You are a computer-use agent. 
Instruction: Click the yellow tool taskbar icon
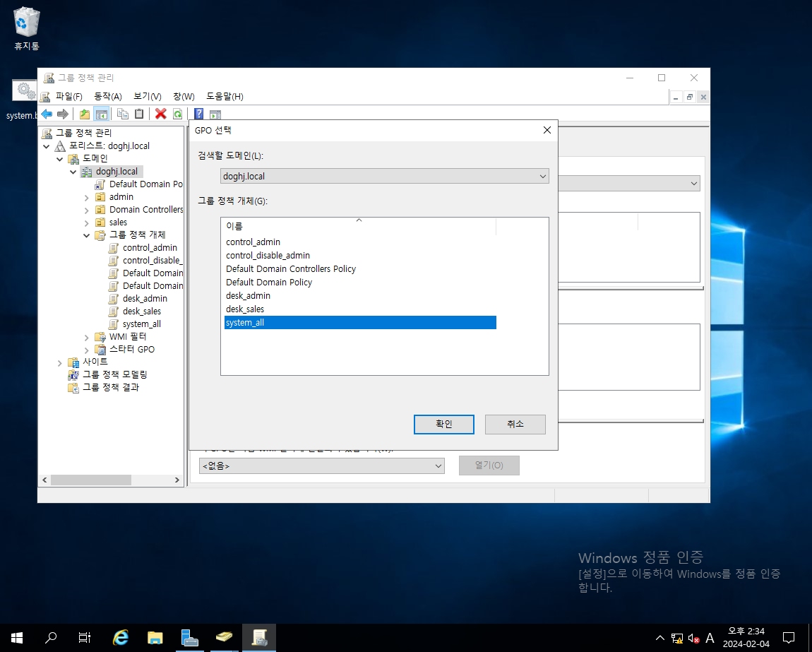pyautogui.click(x=225, y=637)
